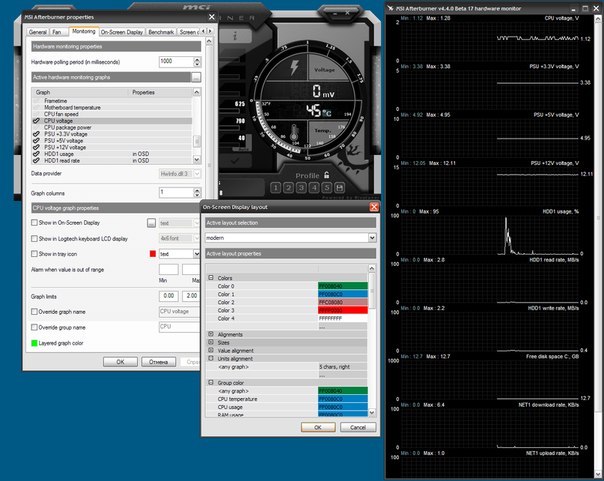Screen dimensions: 604x481
Task: Select profile slot 1 in Afterburner
Action: pyautogui.click(x=275, y=188)
